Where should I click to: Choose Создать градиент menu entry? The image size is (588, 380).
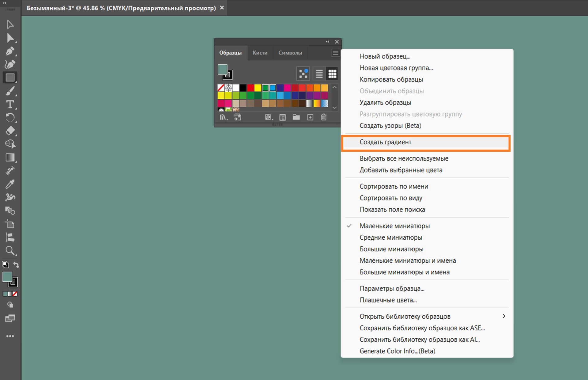pos(385,142)
